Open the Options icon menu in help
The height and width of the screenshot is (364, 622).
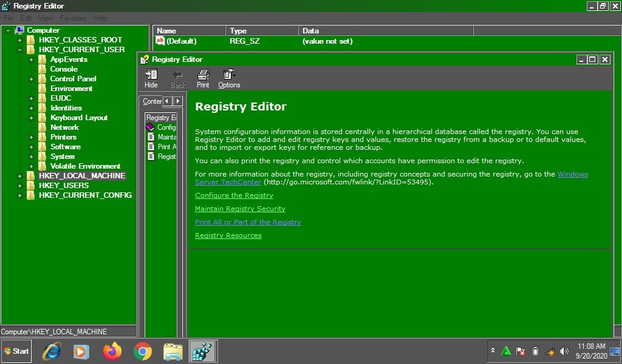click(x=229, y=78)
